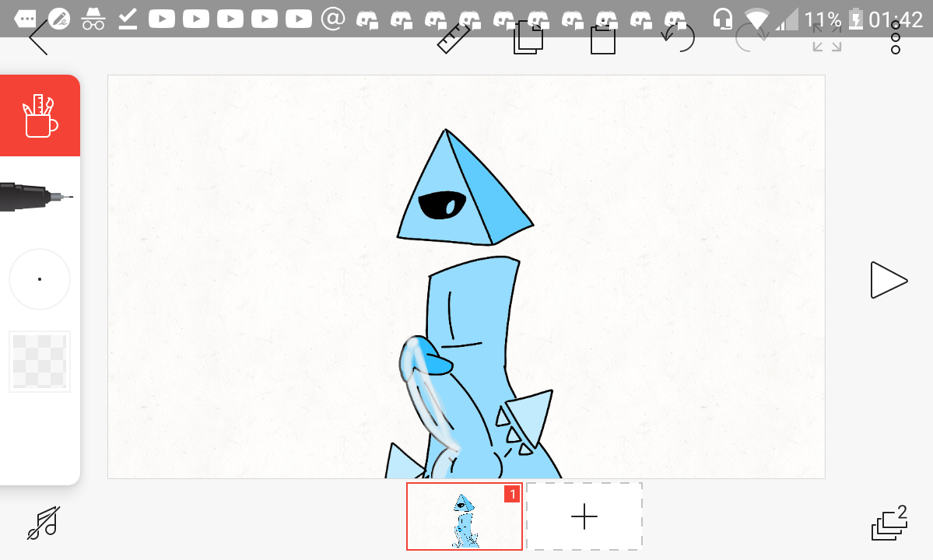Open the red drawing tools drawer

pos(40,116)
